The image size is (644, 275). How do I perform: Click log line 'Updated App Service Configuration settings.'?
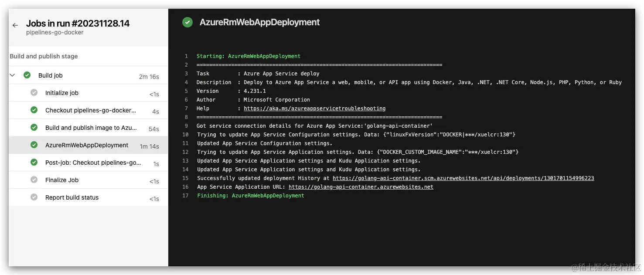click(x=265, y=143)
